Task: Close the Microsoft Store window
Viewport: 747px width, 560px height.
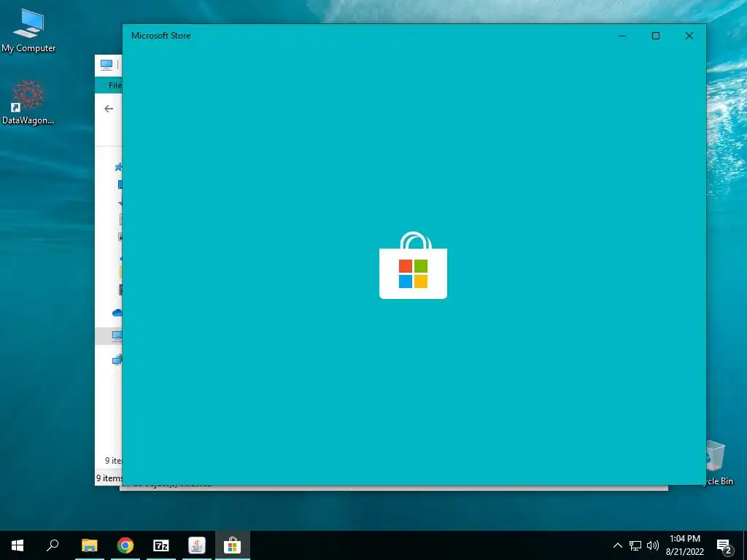Action: point(689,36)
